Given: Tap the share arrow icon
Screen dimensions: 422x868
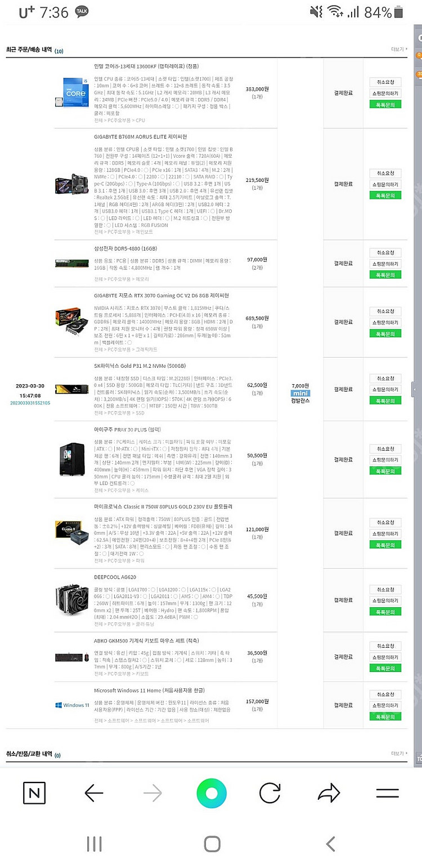Looking at the screenshot, I should tap(329, 793).
